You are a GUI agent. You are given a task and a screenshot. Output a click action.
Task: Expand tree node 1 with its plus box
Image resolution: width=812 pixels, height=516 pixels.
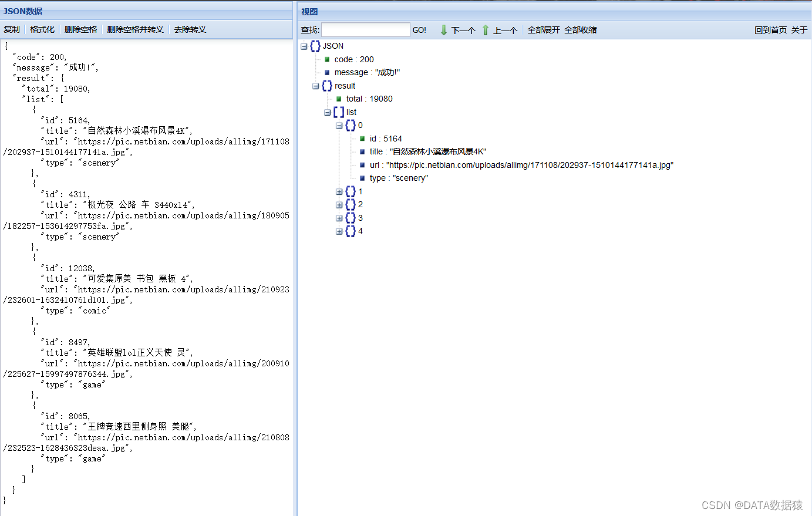tap(339, 191)
